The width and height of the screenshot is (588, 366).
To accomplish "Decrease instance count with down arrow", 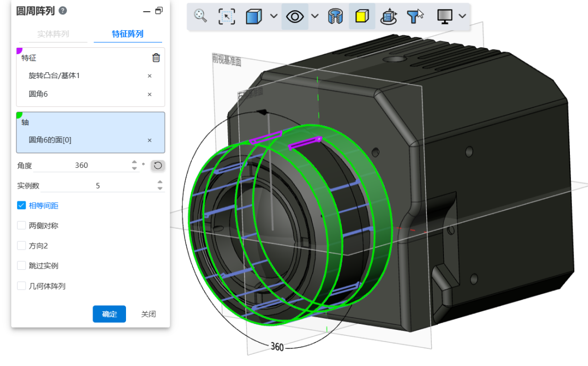I will 160,189.
